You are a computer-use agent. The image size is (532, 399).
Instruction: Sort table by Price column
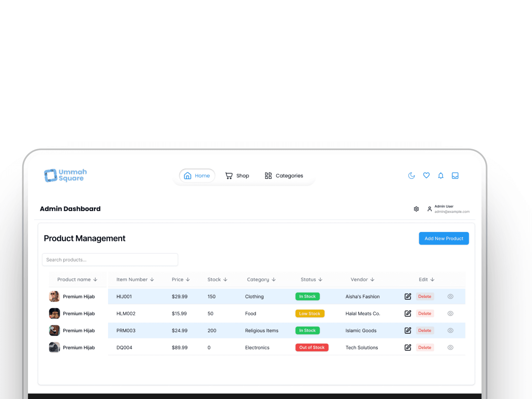coord(180,279)
